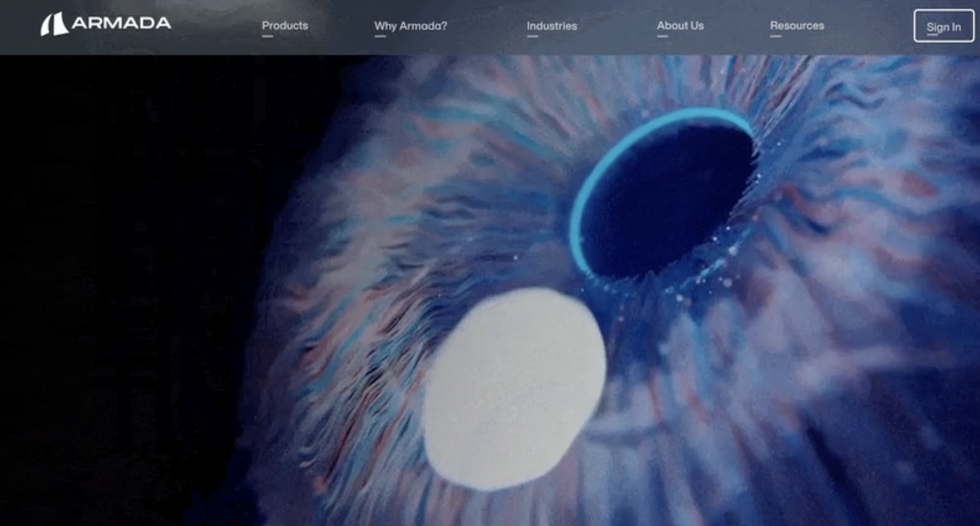Click the Sign In button

[x=943, y=26]
